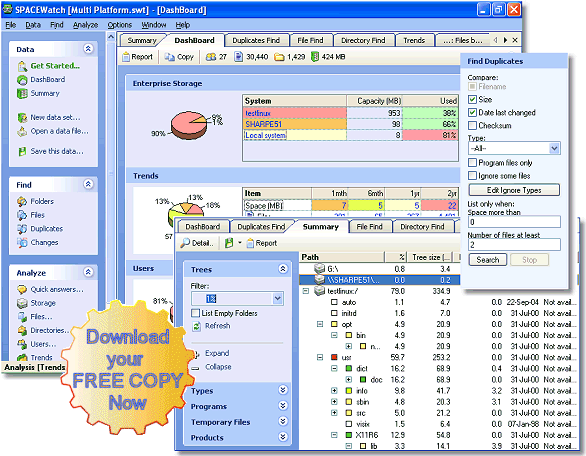This screenshot has width=586, height=456.
Task: Click the Files... icon under Analyze
Action: coord(22,317)
